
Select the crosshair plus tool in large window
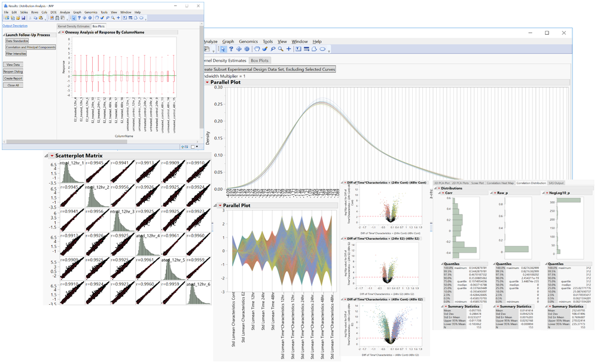(288, 49)
